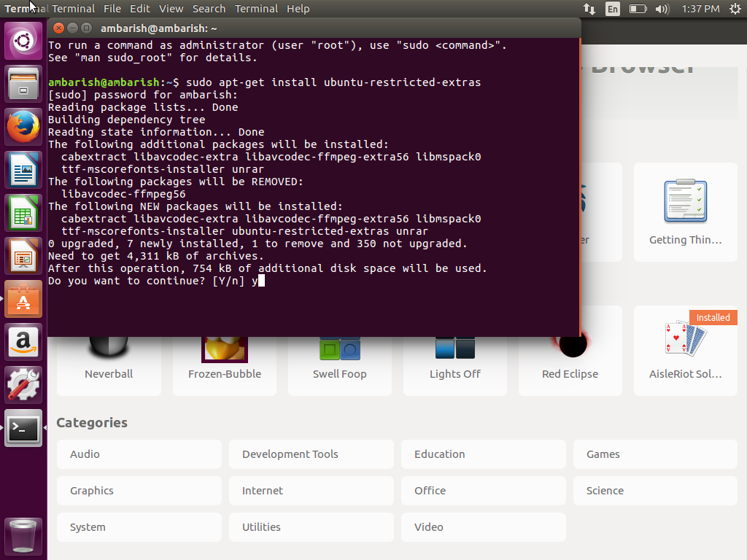747x560 pixels.
Task: Open LibreOffice Impress from launcher
Action: [x=23, y=256]
